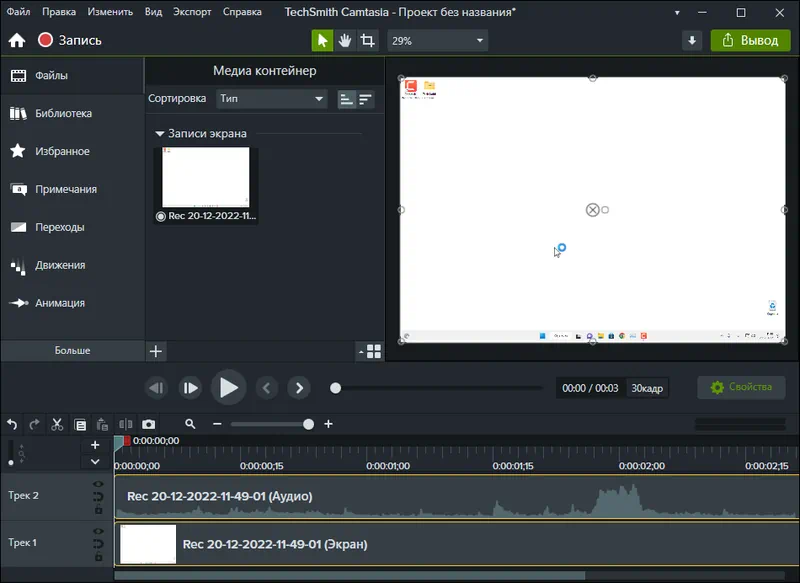The height and width of the screenshot is (583, 800).
Task: Open the Файлы media tab
Action: [72, 75]
